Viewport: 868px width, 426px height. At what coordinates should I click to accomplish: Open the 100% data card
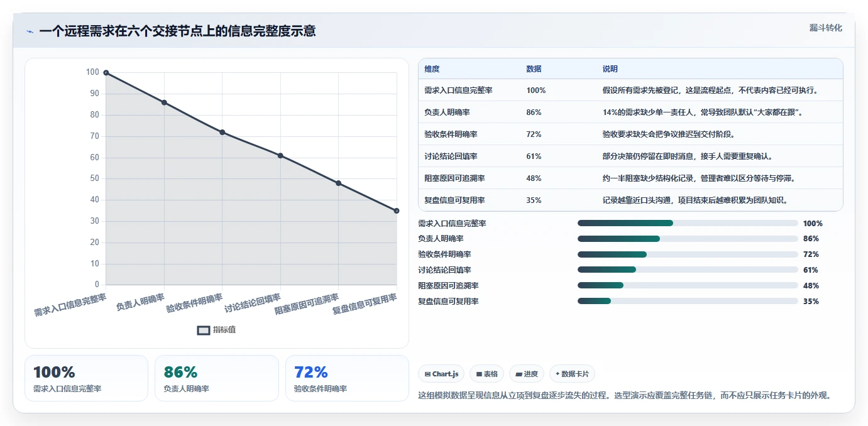click(86, 378)
